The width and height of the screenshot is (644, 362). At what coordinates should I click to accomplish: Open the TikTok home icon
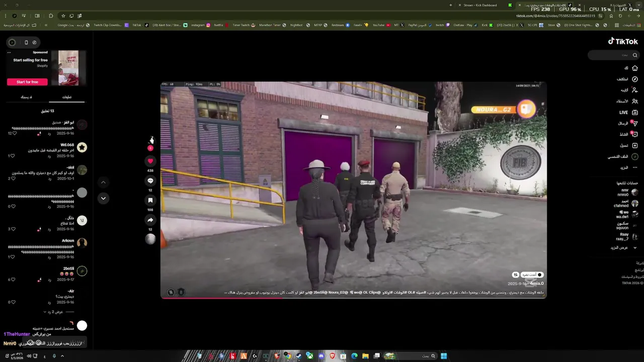[635, 68]
